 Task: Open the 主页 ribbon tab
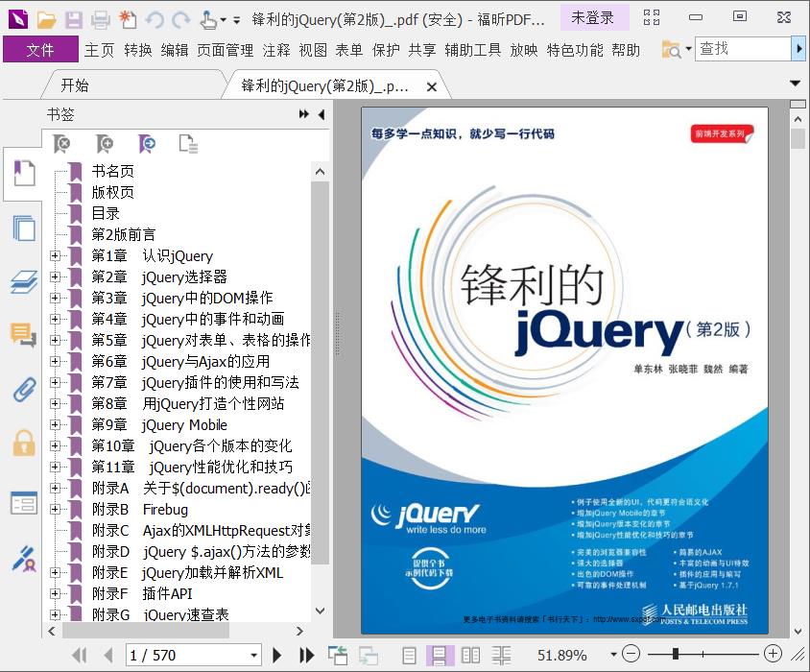pyautogui.click(x=99, y=50)
